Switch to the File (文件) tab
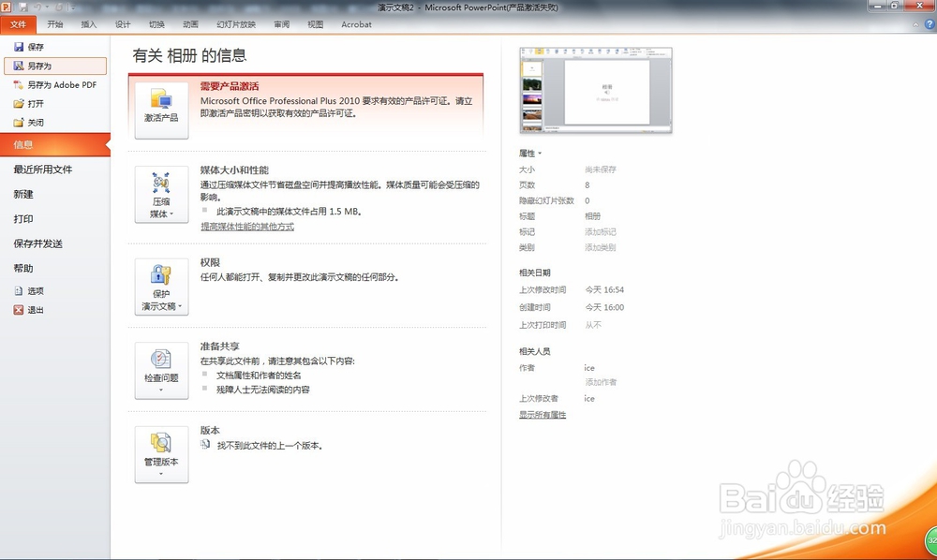Screen dimensions: 937x560 point(18,24)
